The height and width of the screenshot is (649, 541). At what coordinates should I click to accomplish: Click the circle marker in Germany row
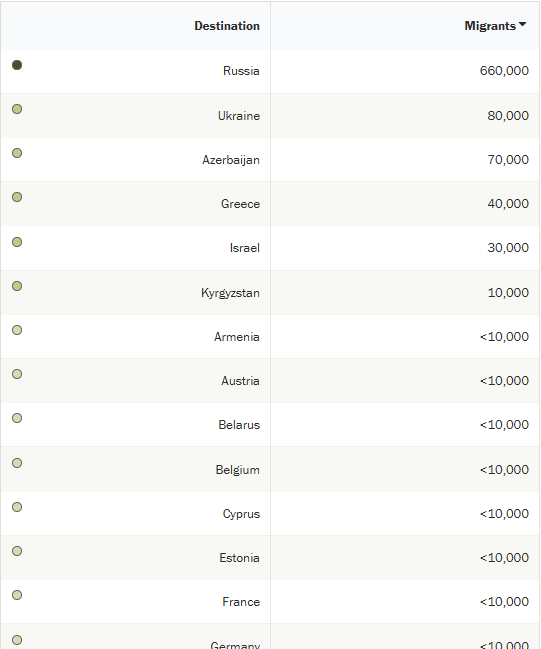(x=17, y=640)
